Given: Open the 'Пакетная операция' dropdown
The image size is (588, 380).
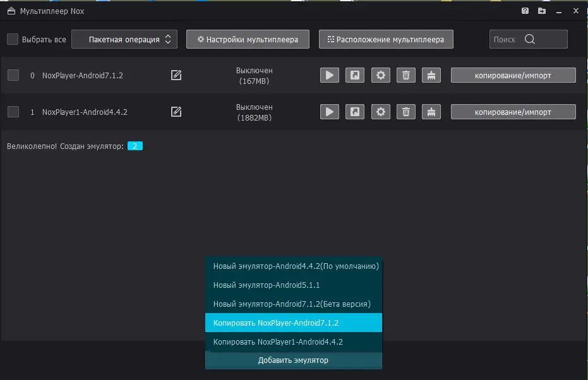Looking at the screenshot, I should tap(124, 39).
